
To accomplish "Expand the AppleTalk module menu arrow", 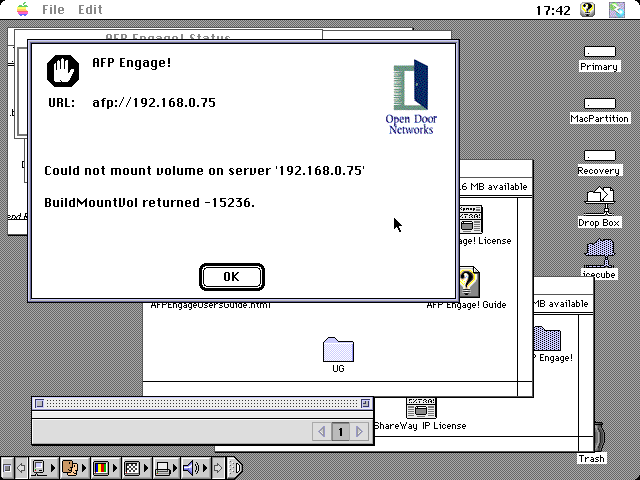I will click(x=53, y=468).
